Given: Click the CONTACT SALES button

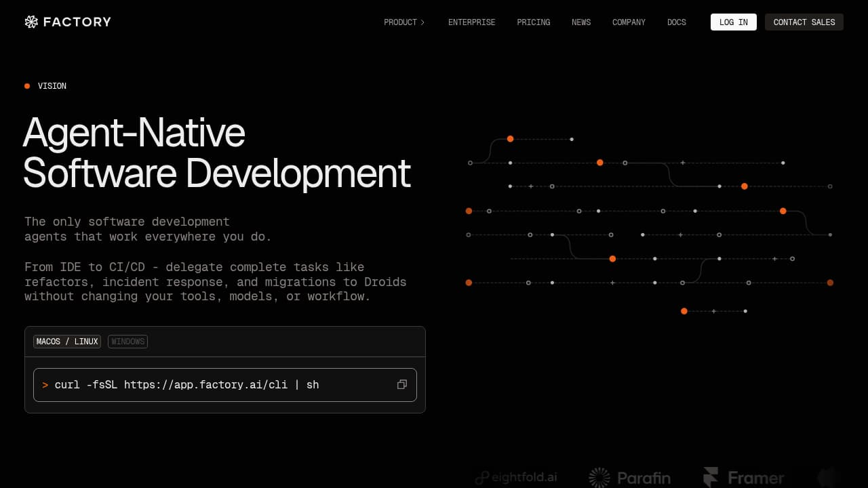Looking at the screenshot, I should [804, 22].
